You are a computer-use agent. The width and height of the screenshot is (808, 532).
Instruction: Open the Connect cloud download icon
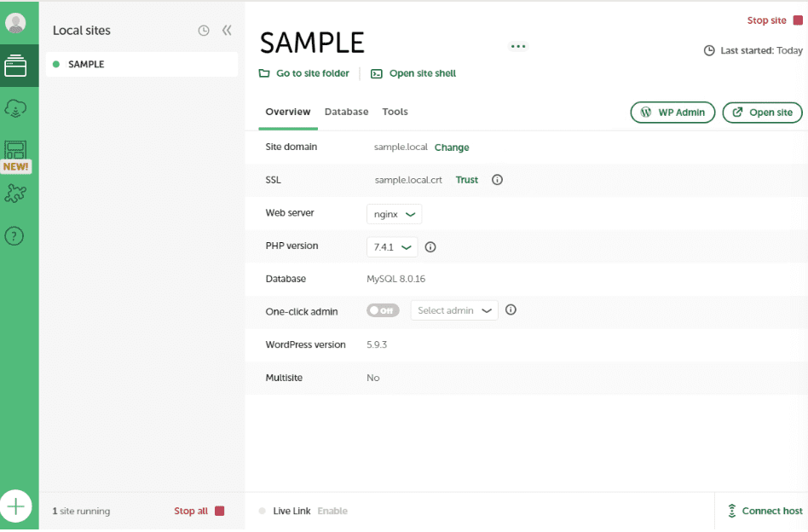[x=15, y=108]
